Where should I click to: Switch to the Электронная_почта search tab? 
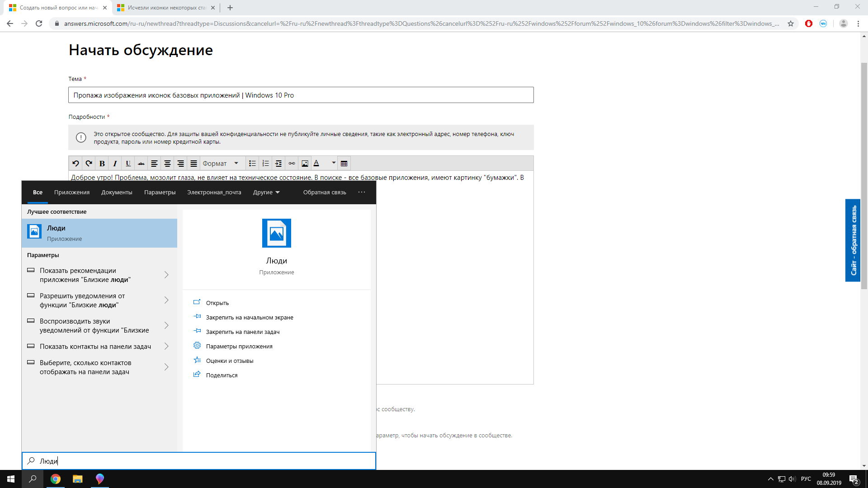click(x=214, y=192)
